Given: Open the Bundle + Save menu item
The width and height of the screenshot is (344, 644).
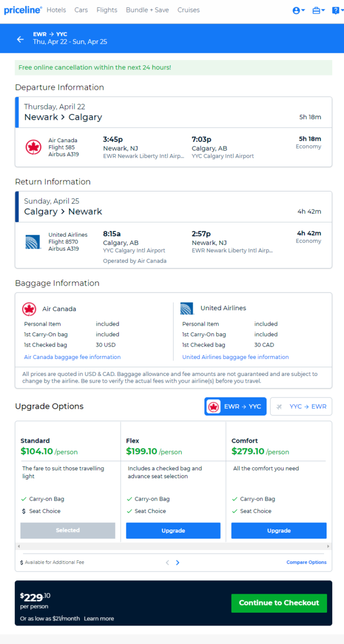Looking at the screenshot, I should 147,10.
